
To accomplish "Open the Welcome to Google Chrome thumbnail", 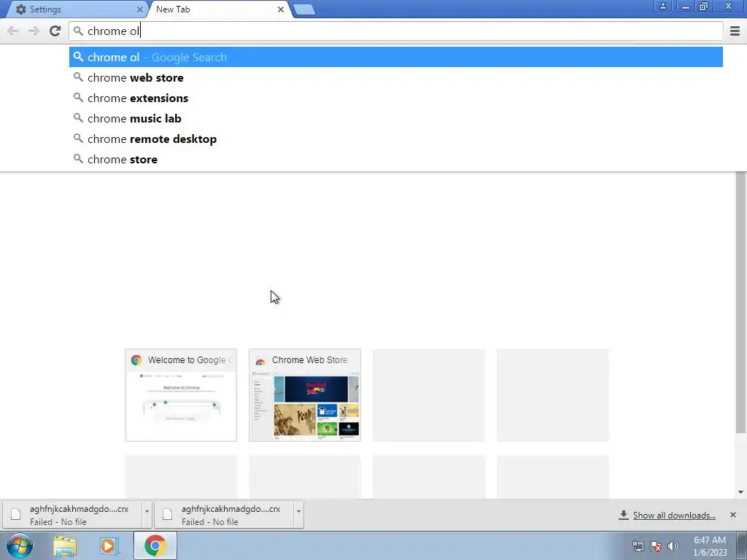I will pos(181,395).
